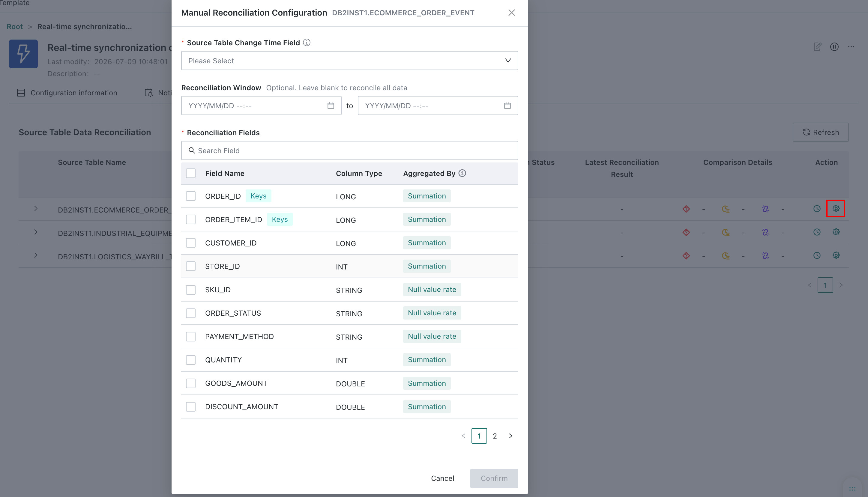This screenshot has width=868, height=497.
Task: Click the Cancel button
Action: (x=442, y=478)
